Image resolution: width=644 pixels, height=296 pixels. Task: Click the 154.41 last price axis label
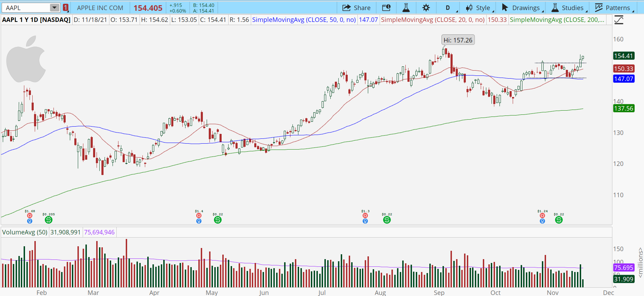click(624, 56)
